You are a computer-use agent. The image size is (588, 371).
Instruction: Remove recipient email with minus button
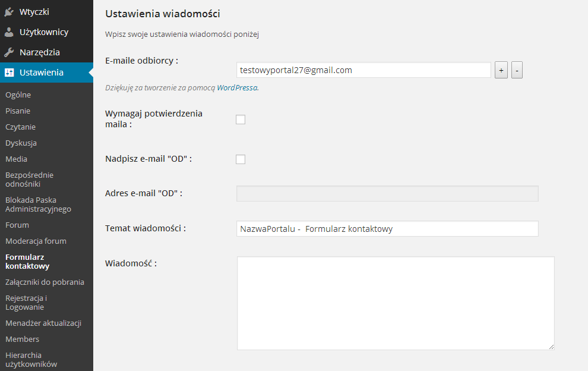coord(517,70)
